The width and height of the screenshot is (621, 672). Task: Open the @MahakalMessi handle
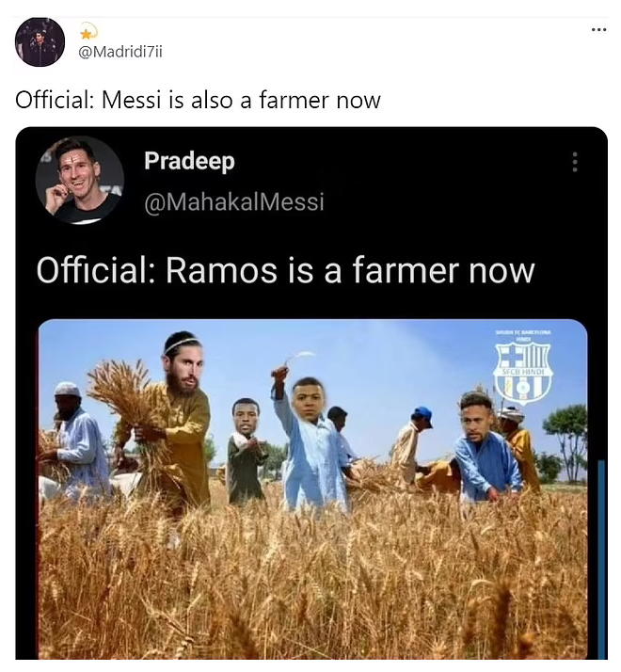[234, 201]
